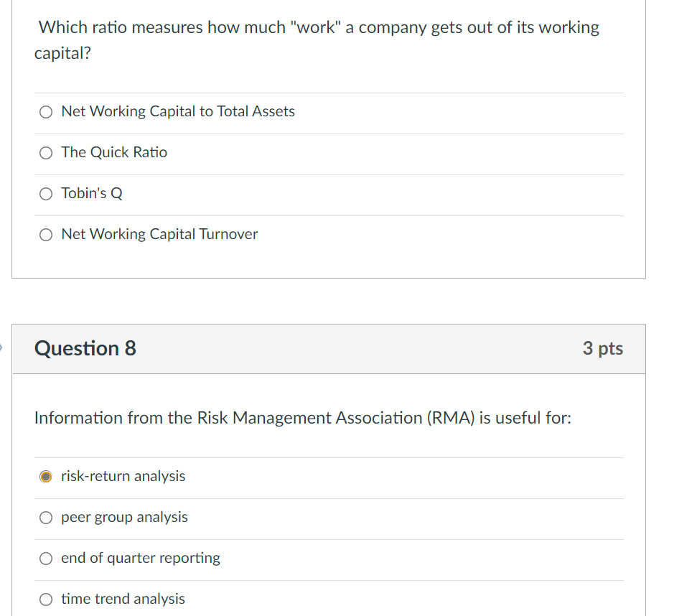Click the 'Net Working Capital to Total Assets' answer text
692x616 pixels.
pyautogui.click(x=178, y=111)
